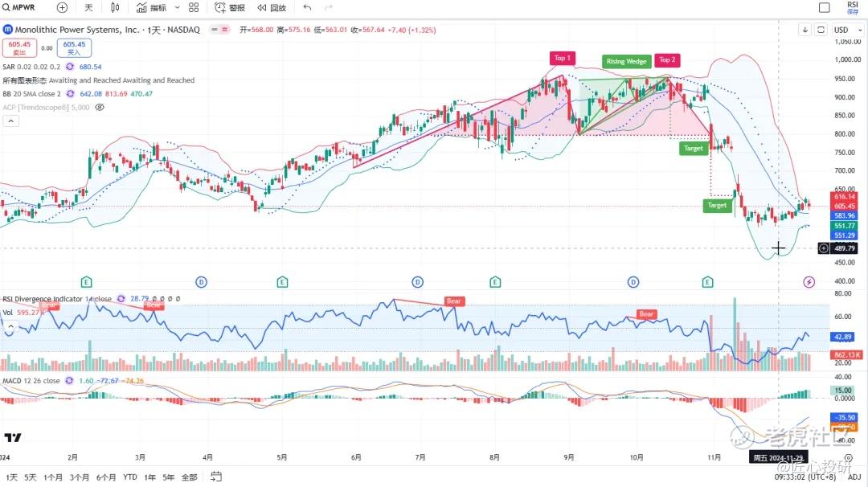Click the SAR indicator refresh icon
This screenshot has height=487, width=868.
click(x=70, y=67)
